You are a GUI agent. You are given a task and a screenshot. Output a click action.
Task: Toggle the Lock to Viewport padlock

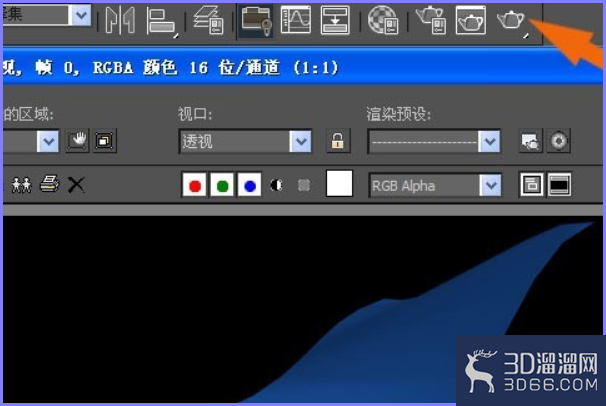coord(338,141)
